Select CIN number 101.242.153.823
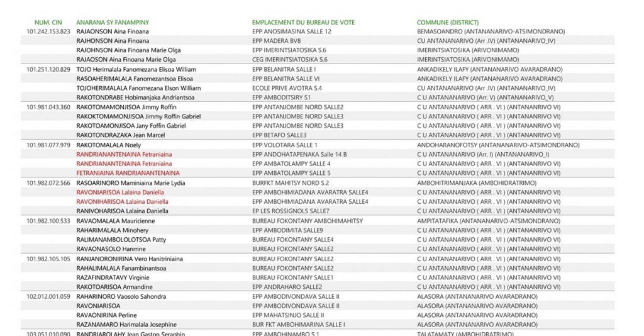The image size is (644, 336). (48, 31)
